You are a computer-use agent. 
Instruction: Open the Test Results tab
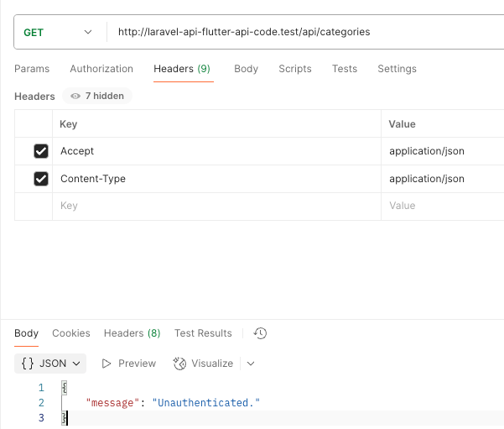pyautogui.click(x=203, y=333)
